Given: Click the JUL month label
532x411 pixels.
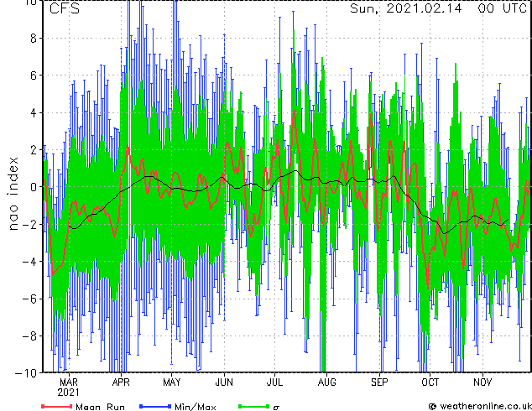Looking at the screenshot, I should (274, 382).
